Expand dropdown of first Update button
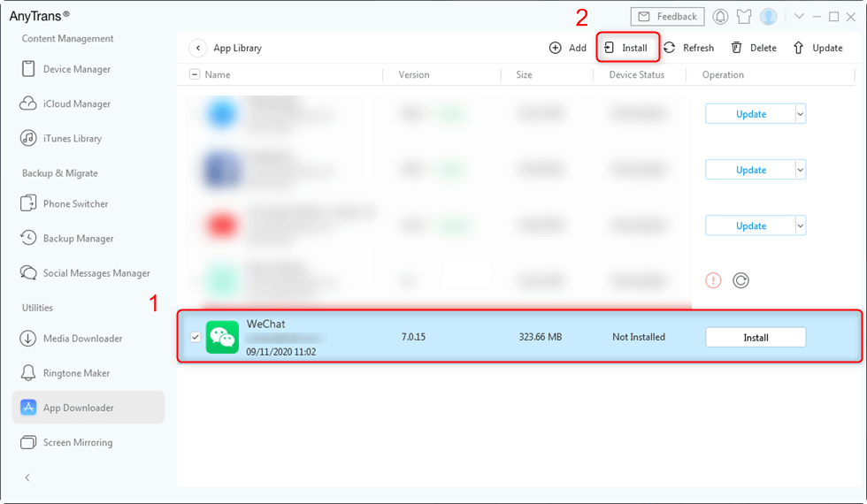 [800, 114]
